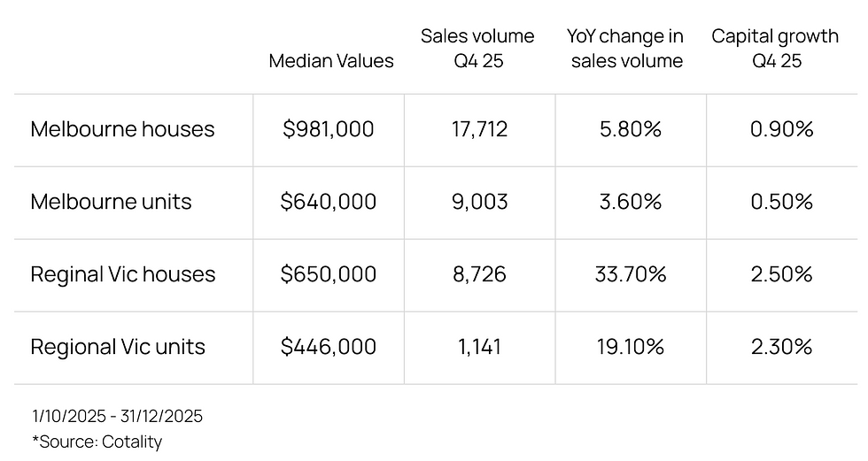Select the Melbourne units row label

point(111,202)
